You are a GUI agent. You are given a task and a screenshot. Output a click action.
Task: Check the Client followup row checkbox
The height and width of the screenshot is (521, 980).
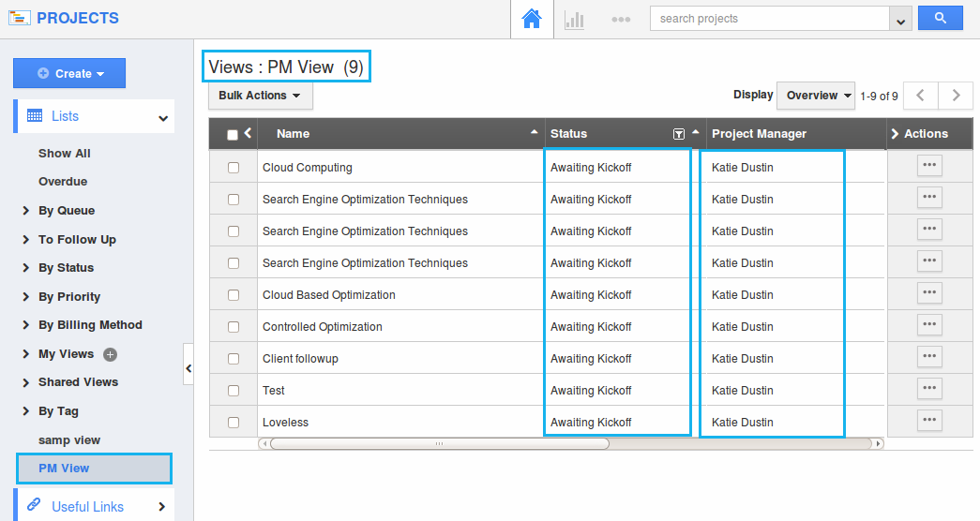234,359
